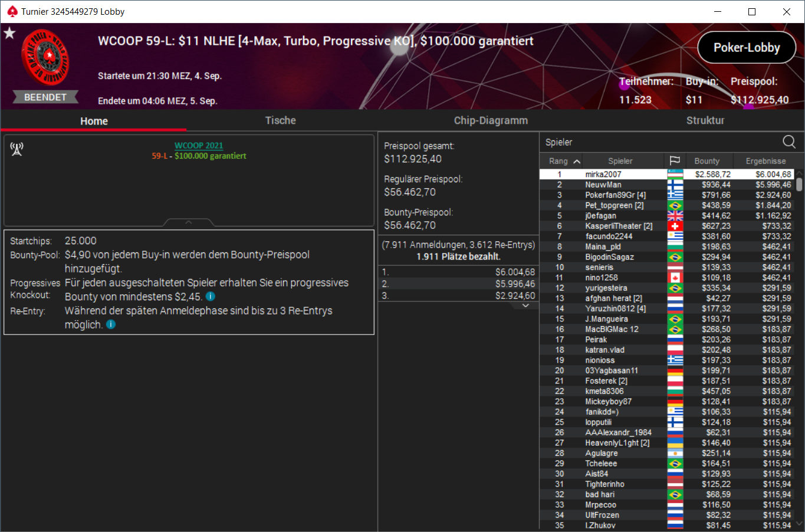Select player katran.vlad
Image resolution: width=805 pixels, height=532 pixels.
coord(667,350)
